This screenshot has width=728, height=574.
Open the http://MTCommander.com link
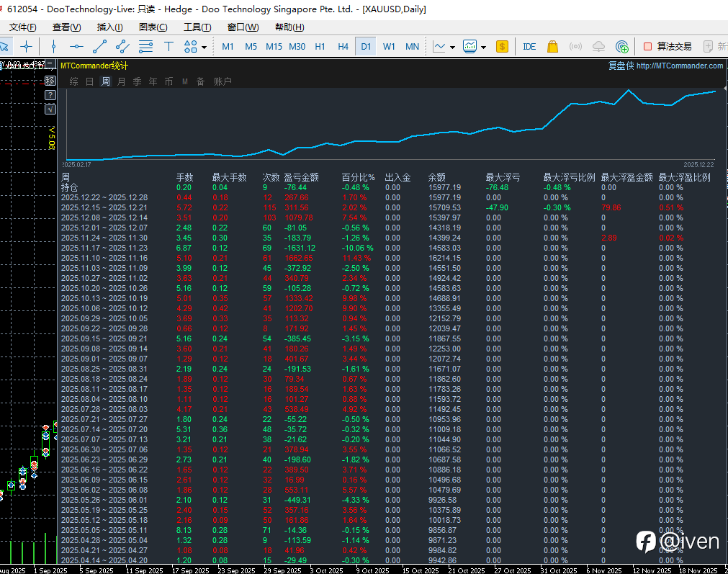[x=679, y=66]
